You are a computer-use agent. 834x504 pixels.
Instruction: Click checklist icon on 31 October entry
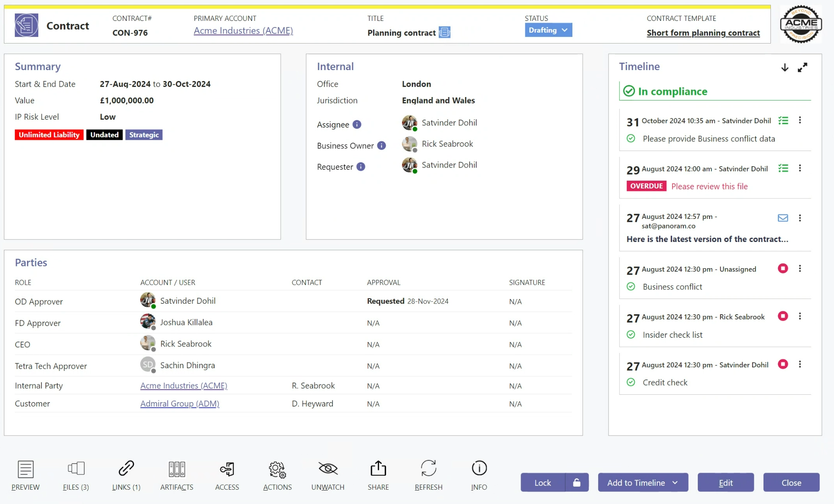click(x=783, y=121)
